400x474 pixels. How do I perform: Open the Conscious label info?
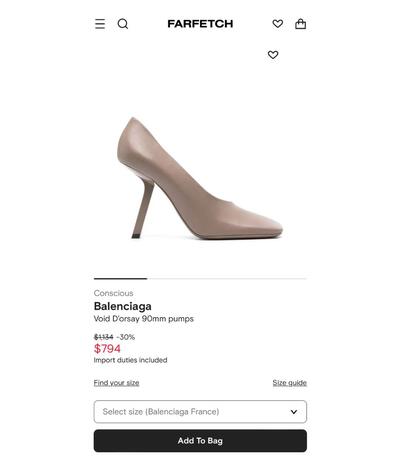tap(113, 293)
